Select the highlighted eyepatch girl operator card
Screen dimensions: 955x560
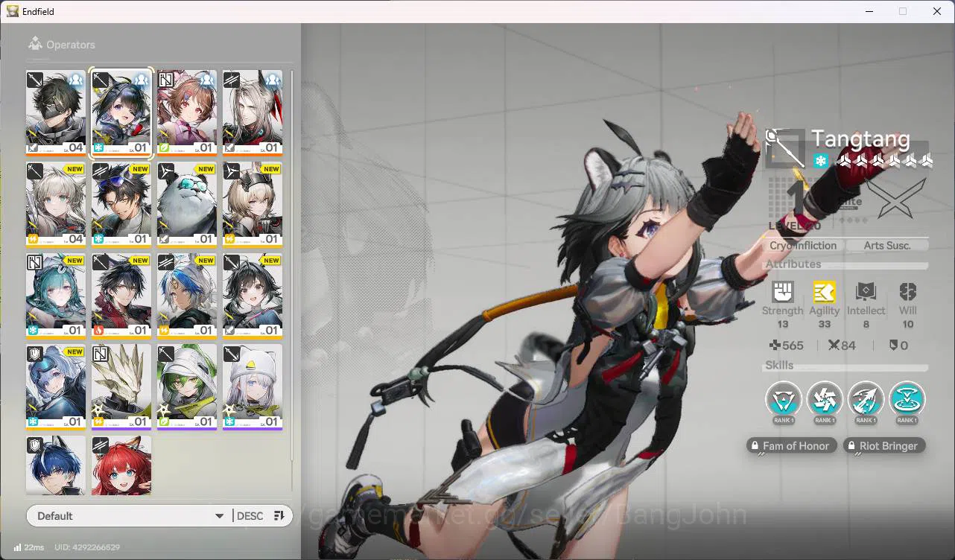[121, 112]
